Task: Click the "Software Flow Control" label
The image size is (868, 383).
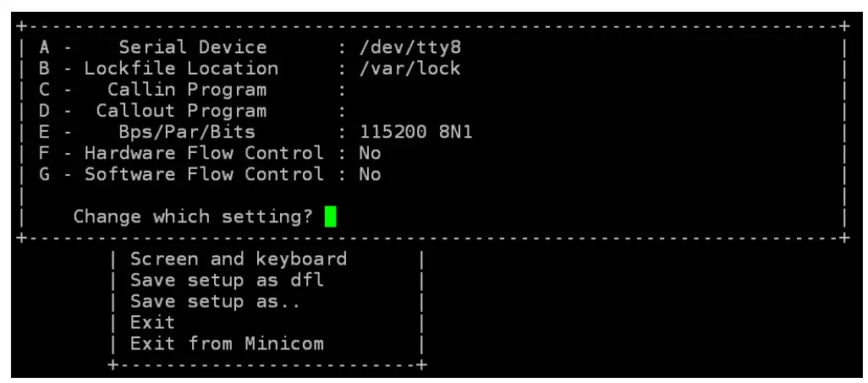Action: pyautogui.click(x=204, y=174)
